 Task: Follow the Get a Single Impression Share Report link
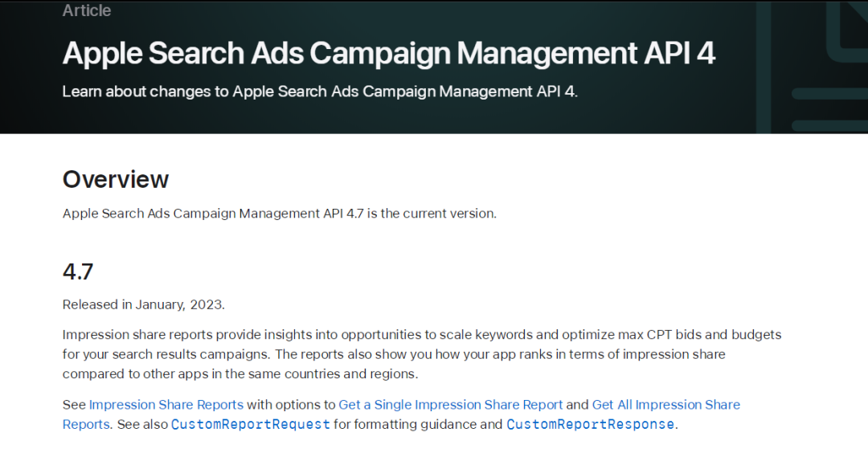pyautogui.click(x=451, y=405)
